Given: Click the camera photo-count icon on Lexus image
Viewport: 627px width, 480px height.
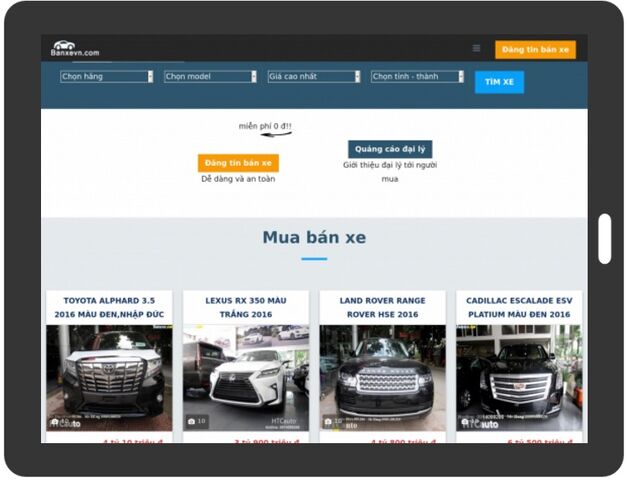Looking at the screenshot, I should coord(192,421).
